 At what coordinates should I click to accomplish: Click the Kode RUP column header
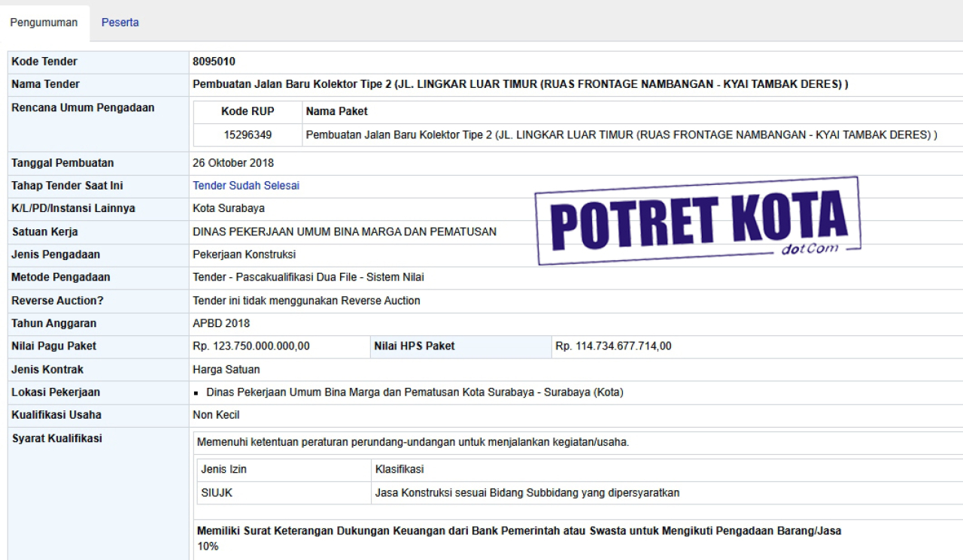248,111
